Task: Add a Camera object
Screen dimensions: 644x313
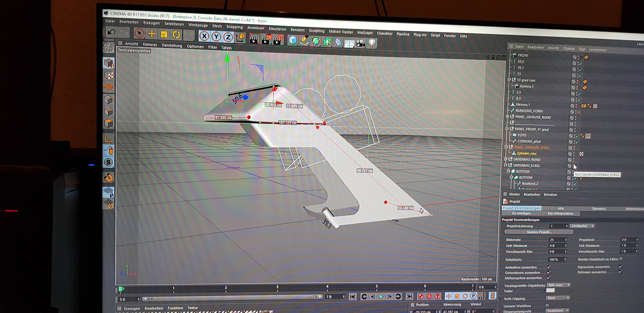Action: (360, 43)
